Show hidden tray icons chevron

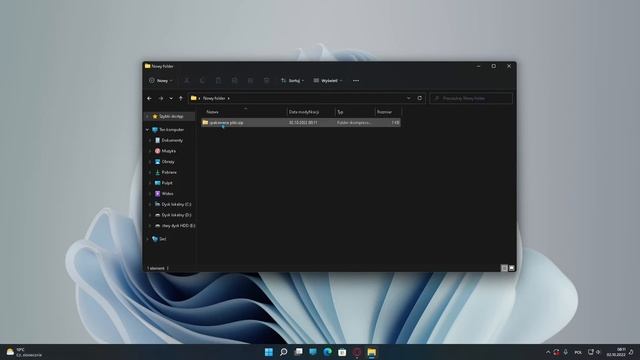click(x=548, y=352)
